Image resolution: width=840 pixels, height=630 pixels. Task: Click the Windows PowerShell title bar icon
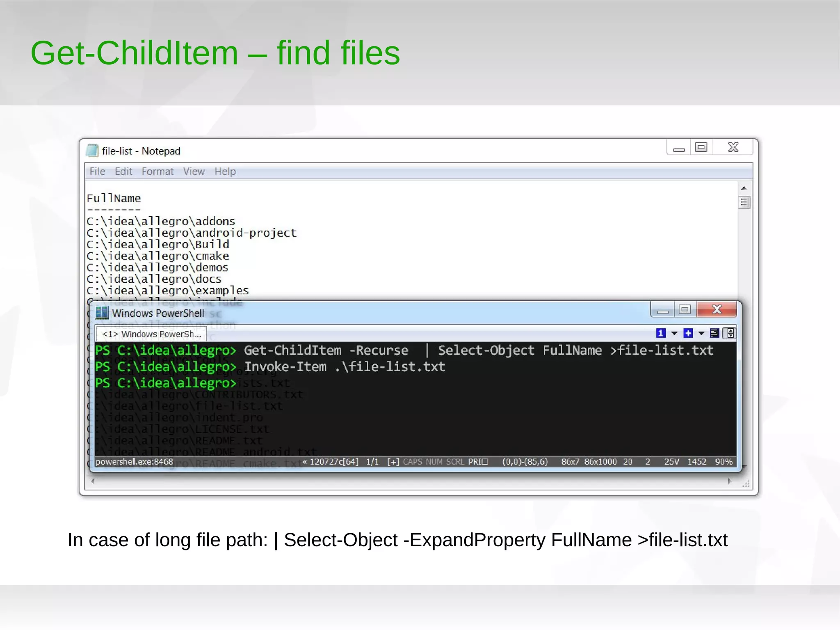tap(102, 313)
